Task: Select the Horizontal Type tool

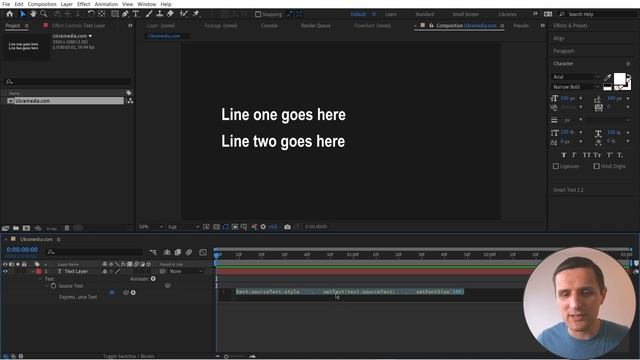Action: 136,14
